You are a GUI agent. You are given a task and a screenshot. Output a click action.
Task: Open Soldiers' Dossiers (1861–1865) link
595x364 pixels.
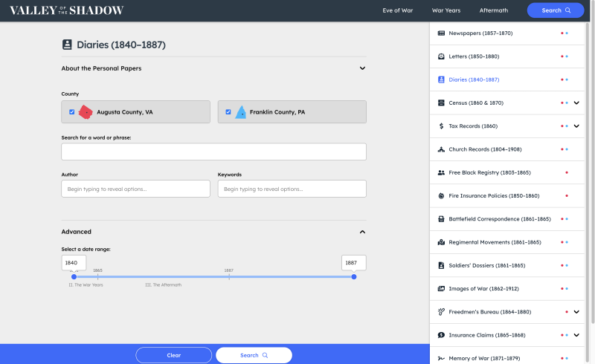[487, 265]
